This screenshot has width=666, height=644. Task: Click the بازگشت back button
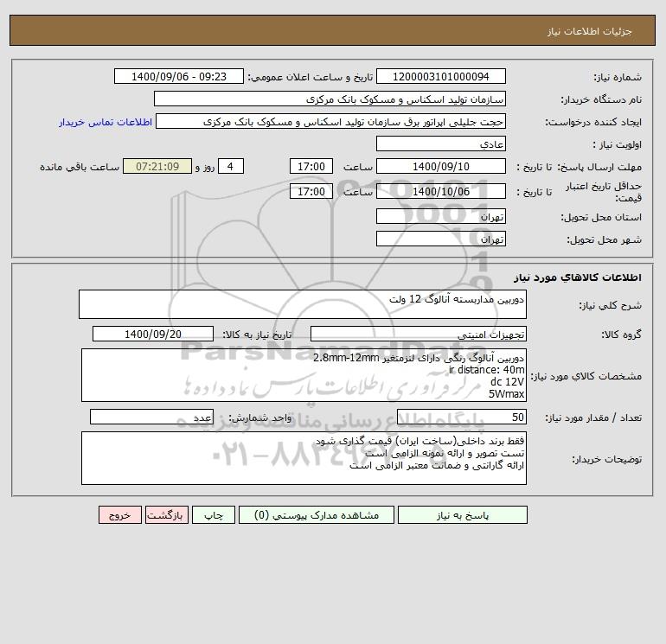pyautogui.click(x=166, y=515)
